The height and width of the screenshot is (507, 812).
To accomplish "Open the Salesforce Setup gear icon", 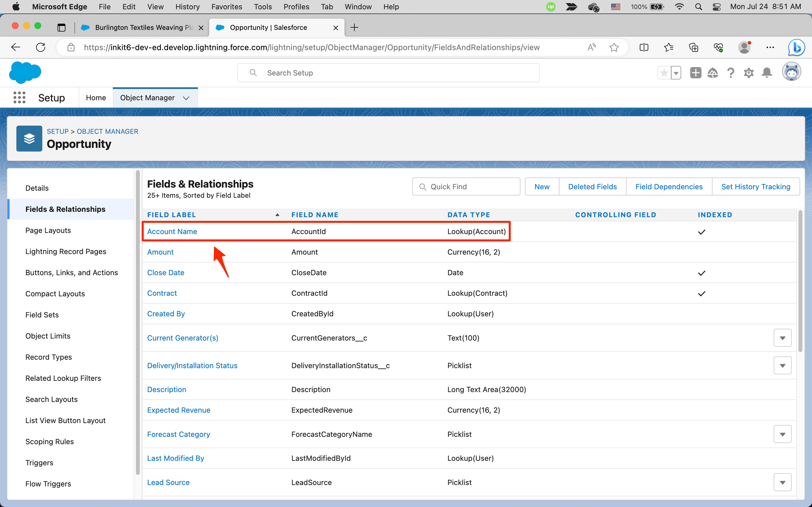I will tap(749, 72).
